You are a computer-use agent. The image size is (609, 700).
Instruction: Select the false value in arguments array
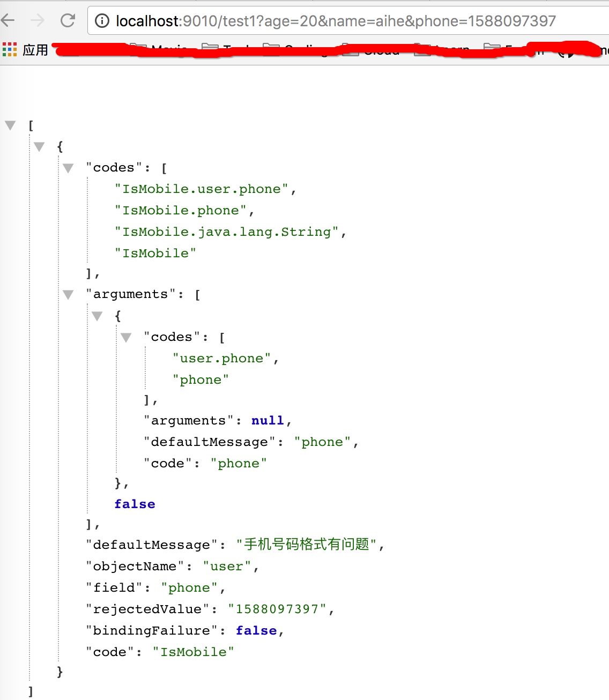pos(135,504)
